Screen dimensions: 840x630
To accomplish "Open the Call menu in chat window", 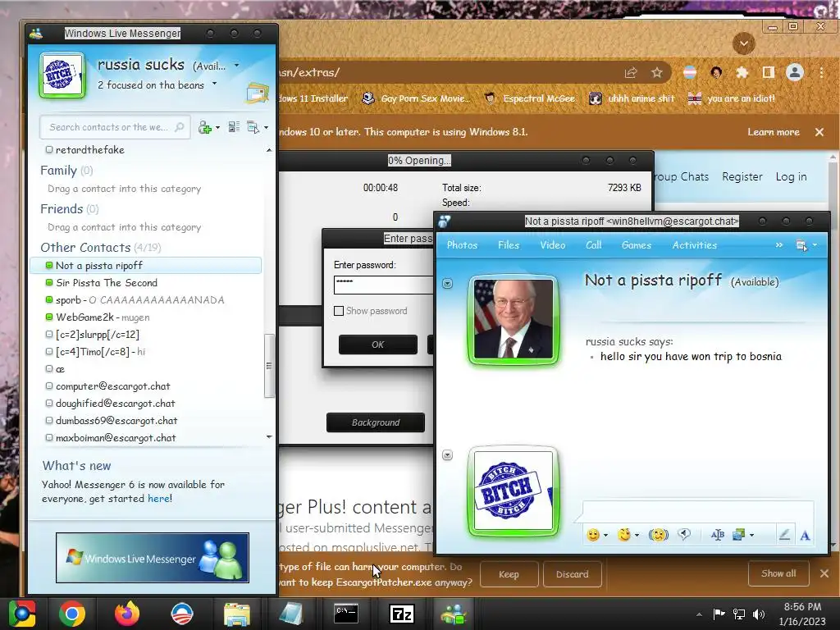I will click(x=593, y=245).
